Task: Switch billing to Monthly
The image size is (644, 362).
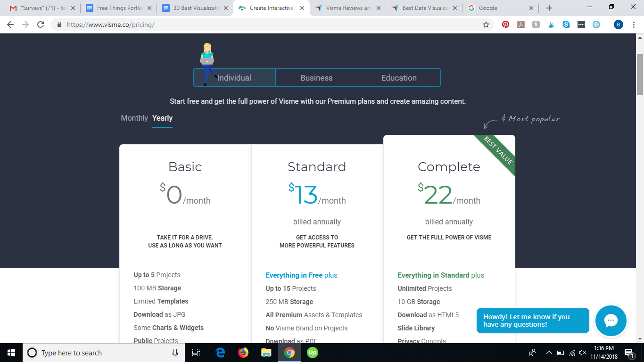Action: (x=134, y=118)
